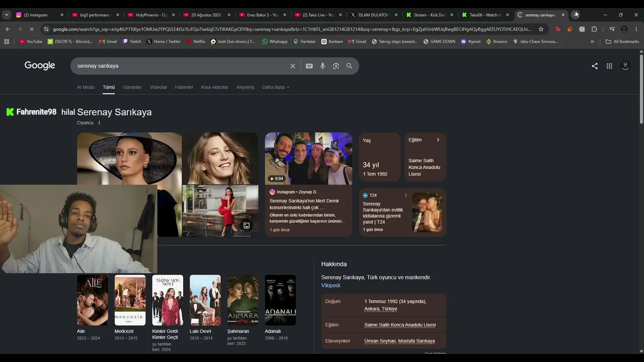Open the Mustafa Sarıkaya link
Viewport: 644px width, 362px height.
pyautogui.click(x=417, y=341)
